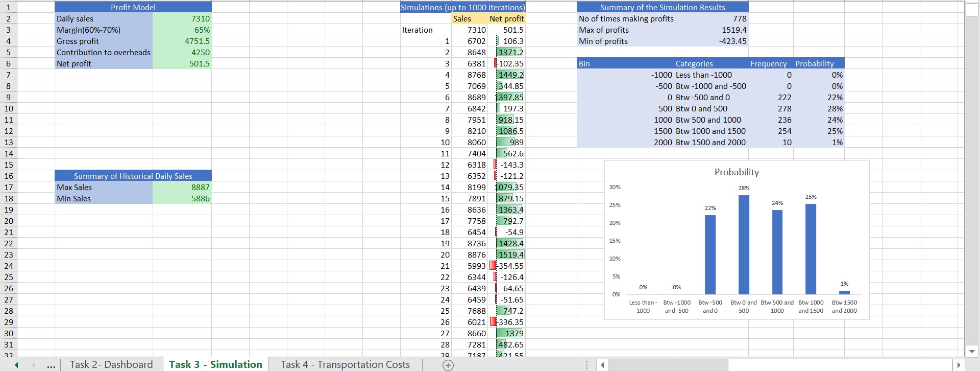Click the Probability chart title
The height and width of the screenshot is (371, 980).
coord(736,172)
